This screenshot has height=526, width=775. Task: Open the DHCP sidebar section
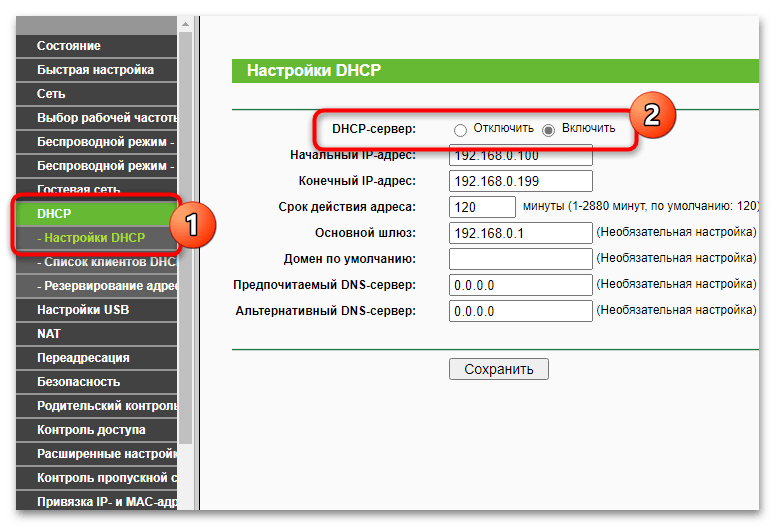click(x=96, y=214)
